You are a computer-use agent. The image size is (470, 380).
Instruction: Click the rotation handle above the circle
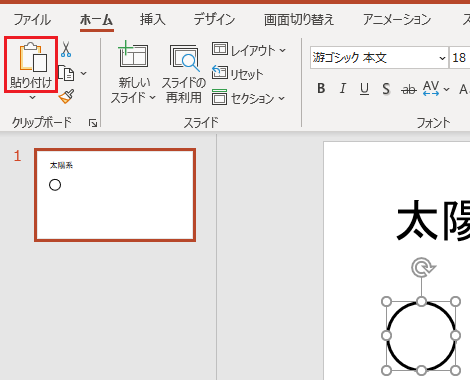[423, 267]
